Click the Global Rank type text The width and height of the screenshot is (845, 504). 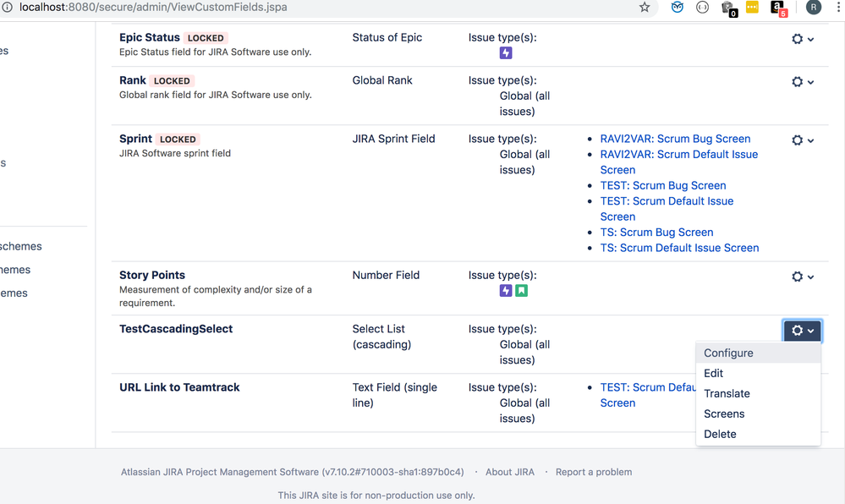coord(382,80)
